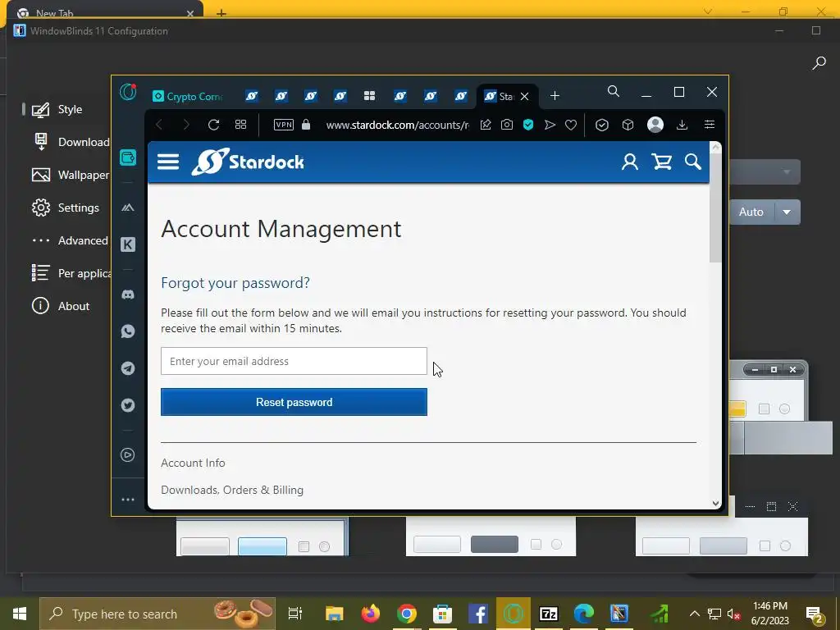
Task: Open Crypto Wallet in Opera sidebar
Action: [128, 157]
